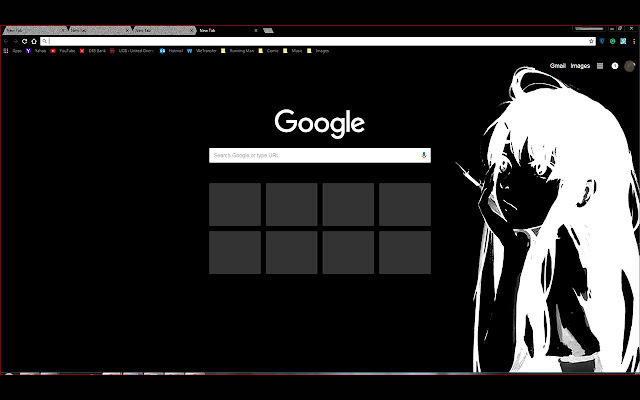Open the Hotmail bookmark

[171, 51]
